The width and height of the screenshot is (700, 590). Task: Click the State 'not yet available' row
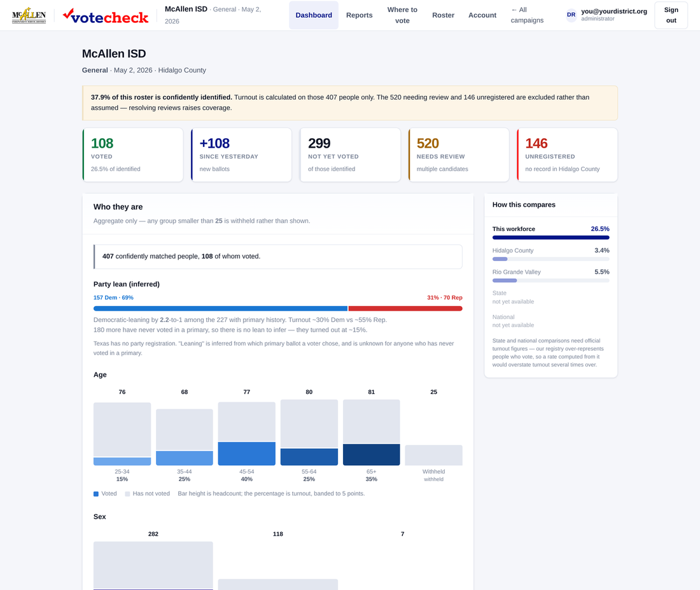click(x=550, y=297)
